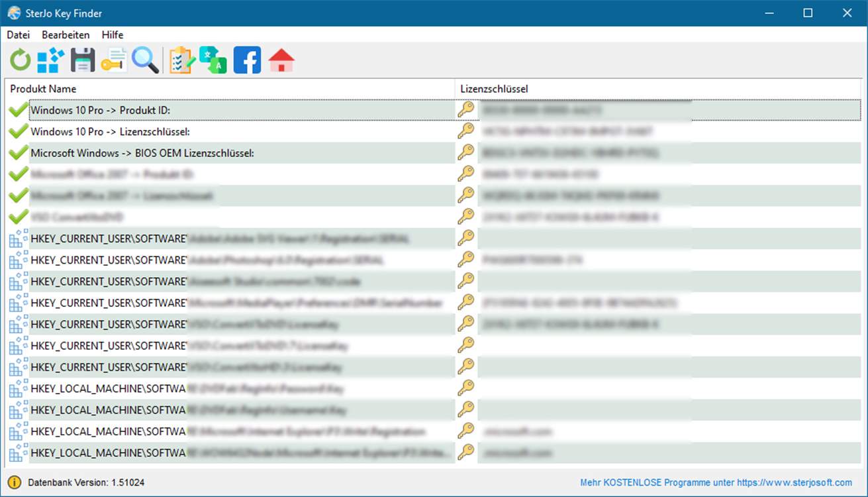Image resolution: width=868 pixels, height=497 pixels.
Task: Click the info icon beside Datenbank Version
Action: coord(14,482)
